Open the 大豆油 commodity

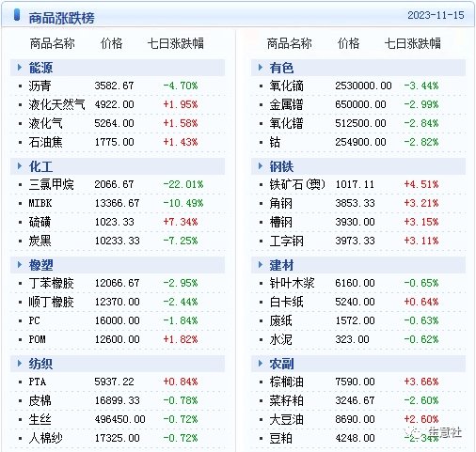pos(286,419)
